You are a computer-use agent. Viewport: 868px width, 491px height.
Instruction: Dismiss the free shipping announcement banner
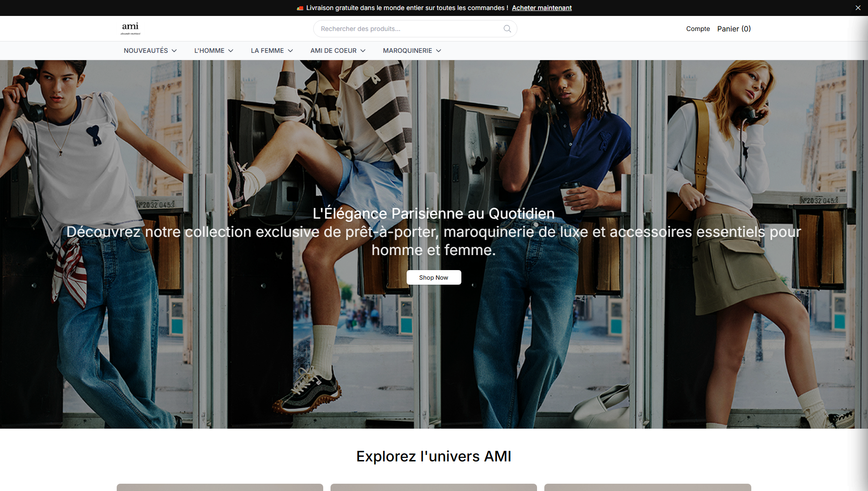(x=858, y=8)
